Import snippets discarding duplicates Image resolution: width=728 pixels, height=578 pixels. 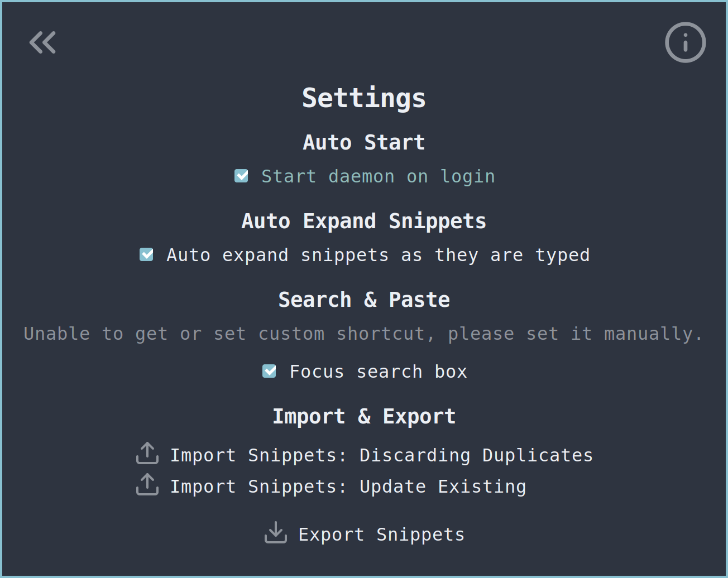coord(381,455)
